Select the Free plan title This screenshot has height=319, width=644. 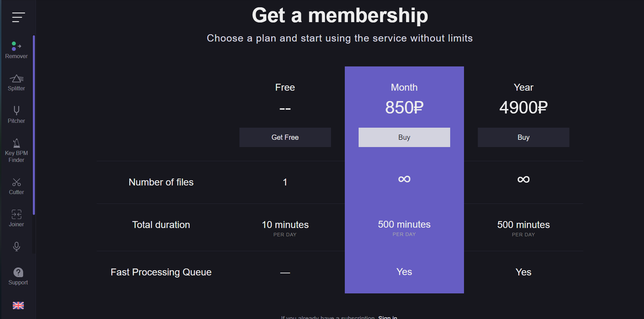tap(285, 88)
